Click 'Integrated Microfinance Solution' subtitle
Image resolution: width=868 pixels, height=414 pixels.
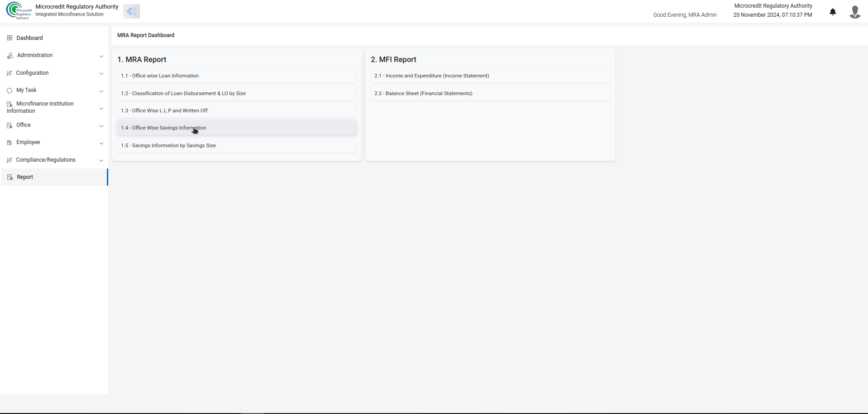point(70,14)
